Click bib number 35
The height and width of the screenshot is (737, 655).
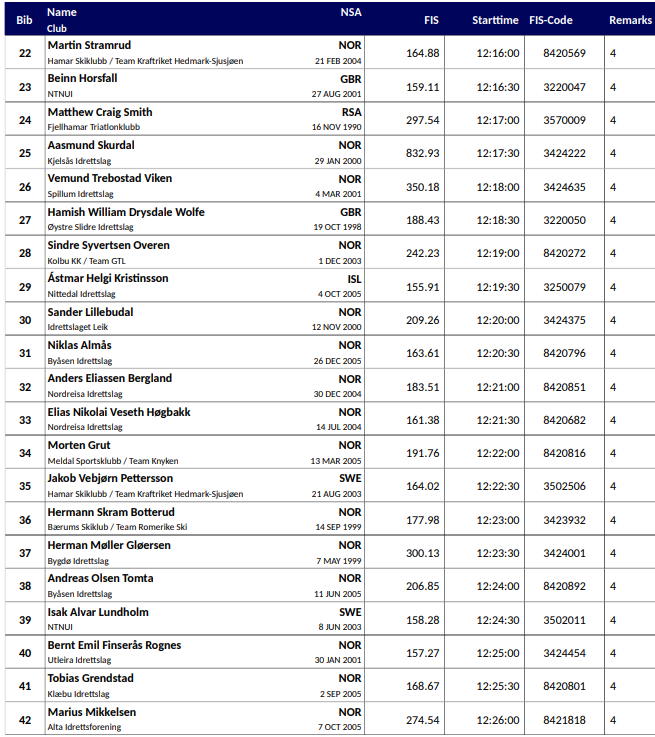(x=25, y=486)
